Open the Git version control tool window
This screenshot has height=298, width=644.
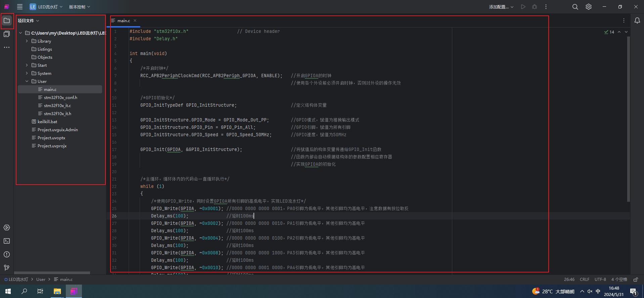[7, 268]
